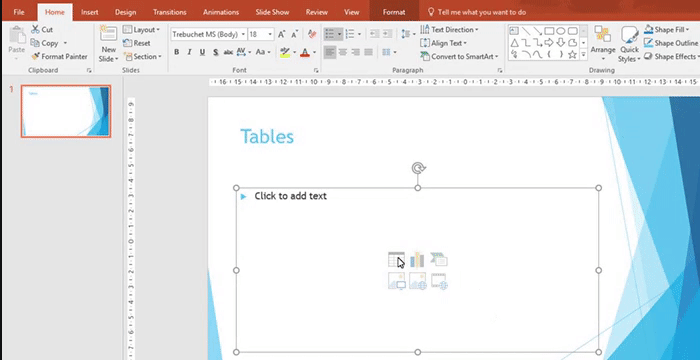Open the font name dropdown
The height and width of the screenshot is (360, 700).
[243, 34]
